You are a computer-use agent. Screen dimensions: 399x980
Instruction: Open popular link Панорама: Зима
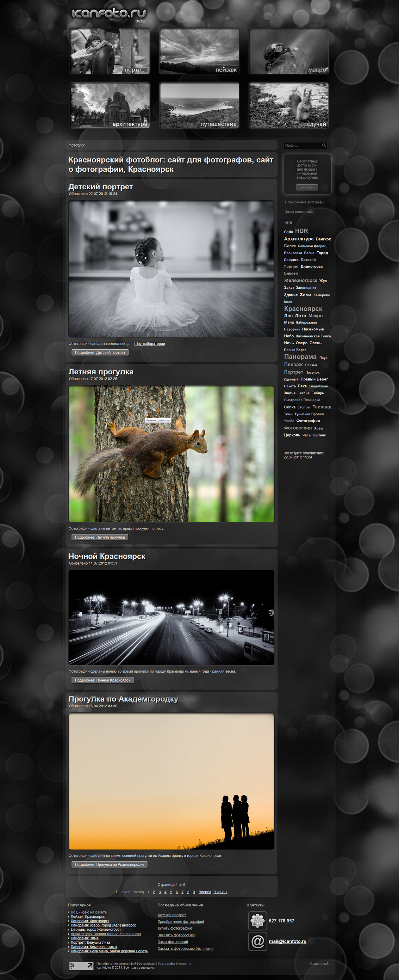(84, 938)
